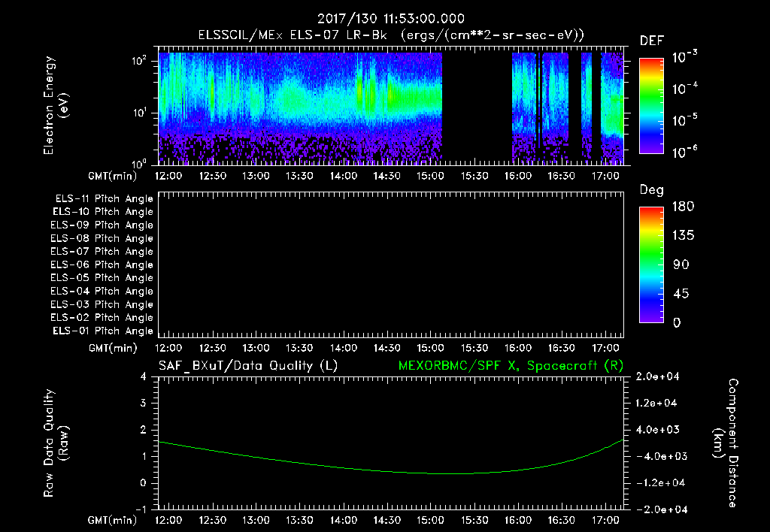Click 16:30 time tick under pitch angle panel
Screen dimensions: 770x532
click(x=562, y=349)
